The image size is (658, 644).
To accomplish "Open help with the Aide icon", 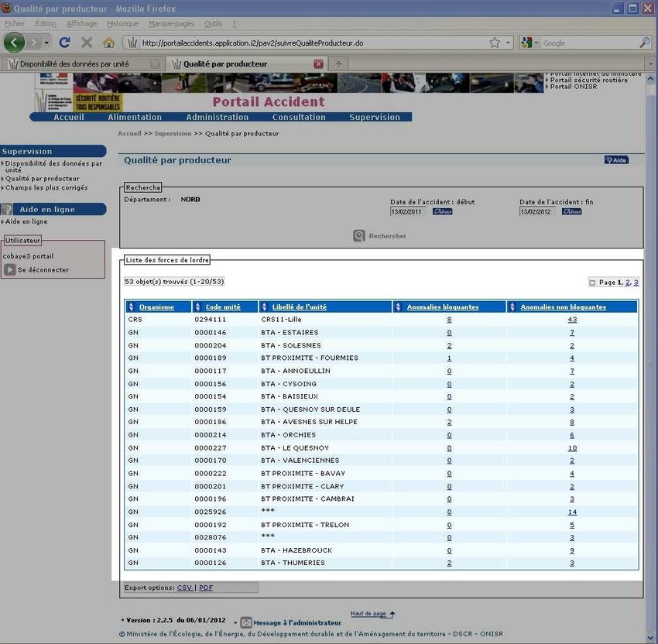I will coord(616,160).
